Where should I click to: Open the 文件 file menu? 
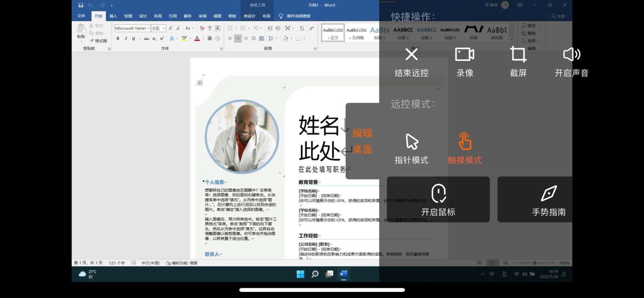tap(81, 16)
